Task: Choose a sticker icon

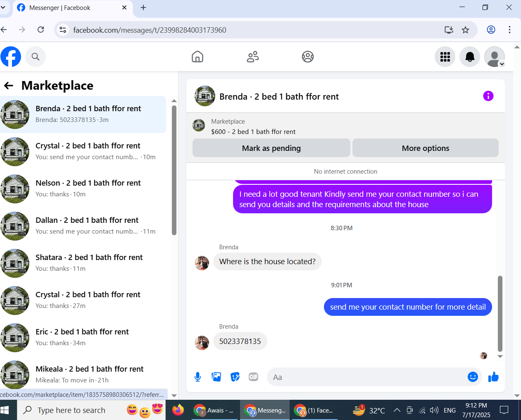Action: tap(235, 377)
